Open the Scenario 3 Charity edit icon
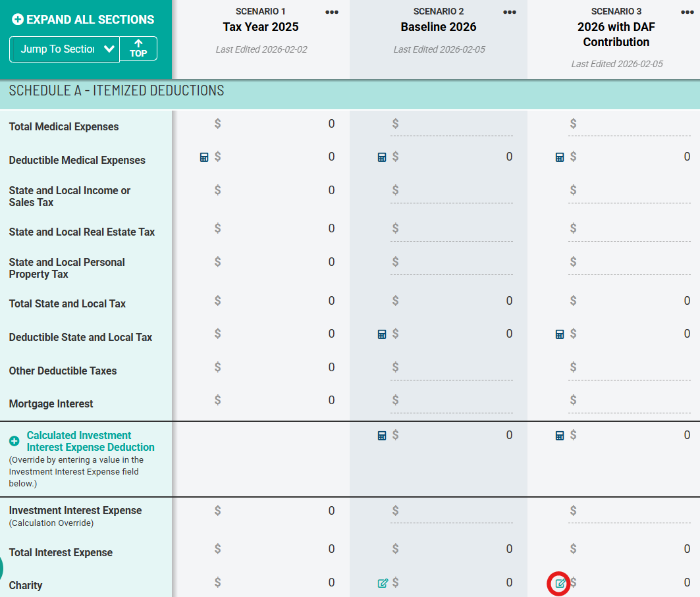The height and width of the screenshot is (597, 700). pos(560,583)
